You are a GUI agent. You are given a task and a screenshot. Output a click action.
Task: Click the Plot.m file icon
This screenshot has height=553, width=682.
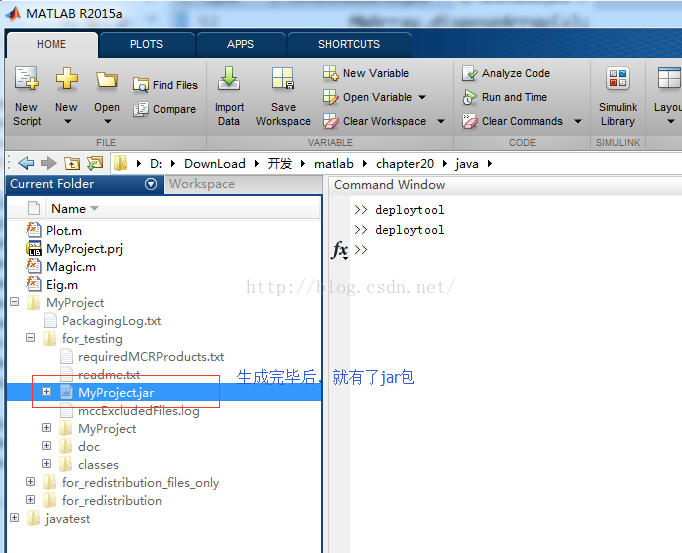click(x=34, y=230)
